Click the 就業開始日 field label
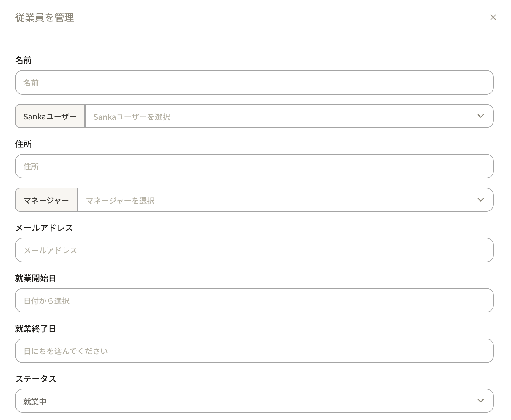This screenshot has width=511, height=420. tap(36, 278)
